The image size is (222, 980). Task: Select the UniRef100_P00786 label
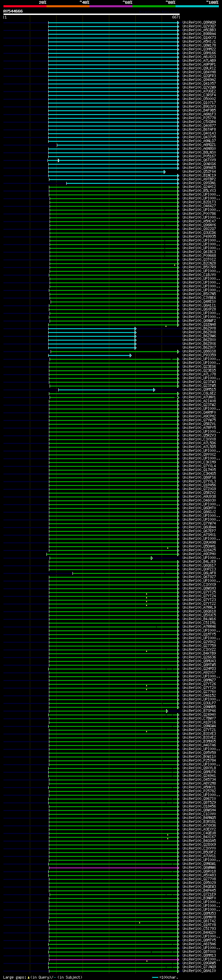coord(199,214)
